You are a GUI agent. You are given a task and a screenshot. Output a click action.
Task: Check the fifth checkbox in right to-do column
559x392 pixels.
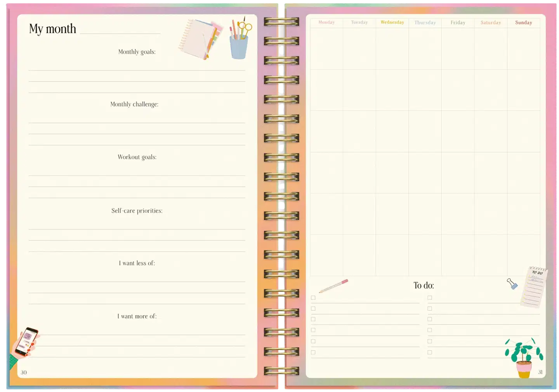tap(430, 341)
